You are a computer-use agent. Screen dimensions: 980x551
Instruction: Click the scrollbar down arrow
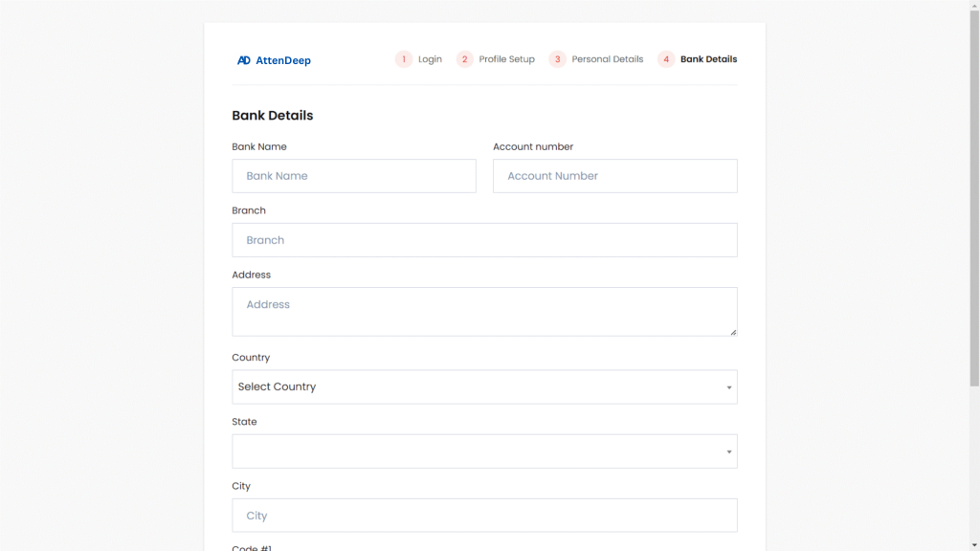click(974, 545)
